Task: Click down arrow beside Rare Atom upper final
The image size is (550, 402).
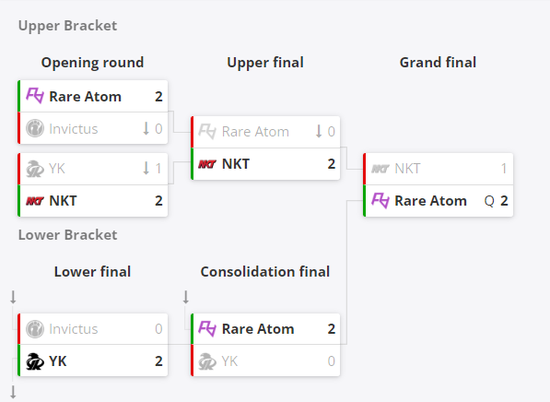Action: (x=318, y=131)
